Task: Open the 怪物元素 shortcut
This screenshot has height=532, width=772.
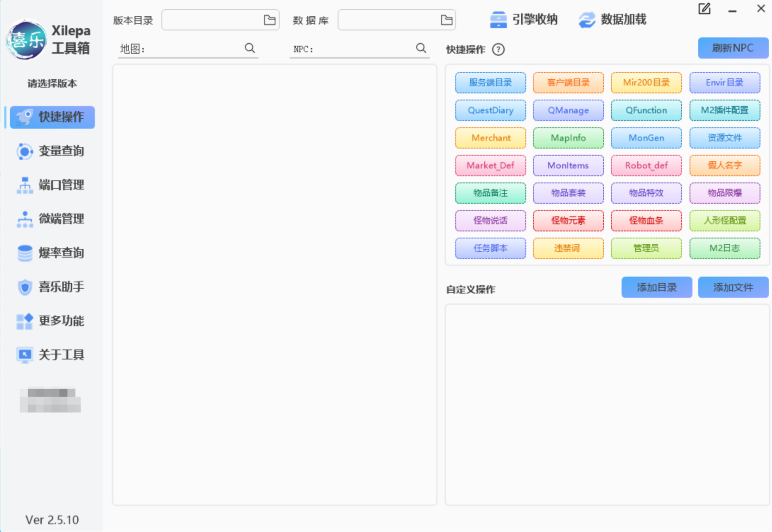Action: pos(568,221)
